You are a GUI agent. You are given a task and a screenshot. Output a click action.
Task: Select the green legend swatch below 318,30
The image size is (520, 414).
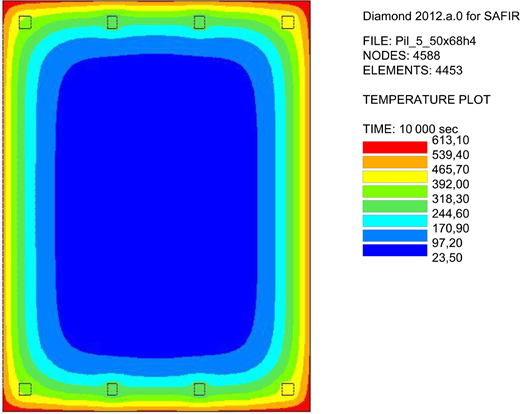coord(395,206)
